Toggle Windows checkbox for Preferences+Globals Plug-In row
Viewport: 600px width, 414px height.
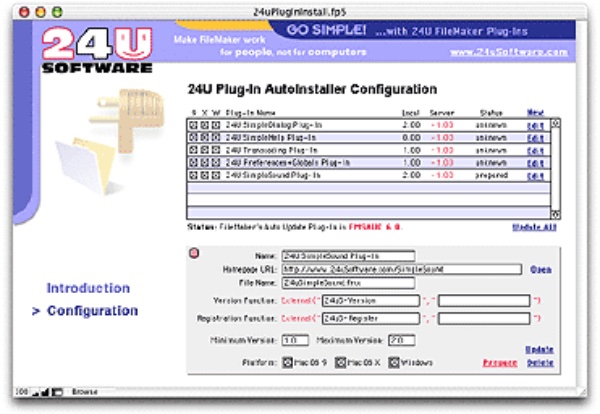click(216, 163)
